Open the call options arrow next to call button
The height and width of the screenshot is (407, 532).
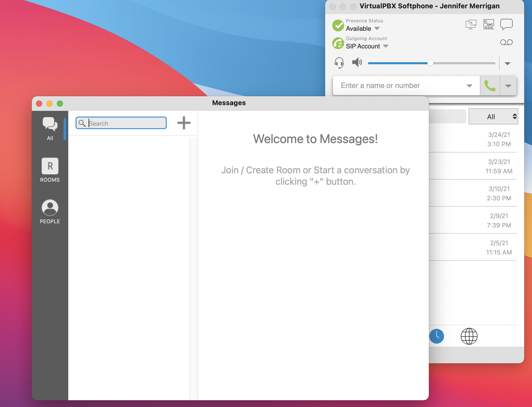(x=508, y=86)
